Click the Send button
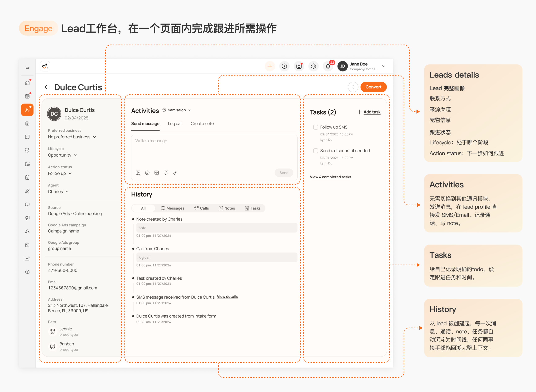 (284, 173)
